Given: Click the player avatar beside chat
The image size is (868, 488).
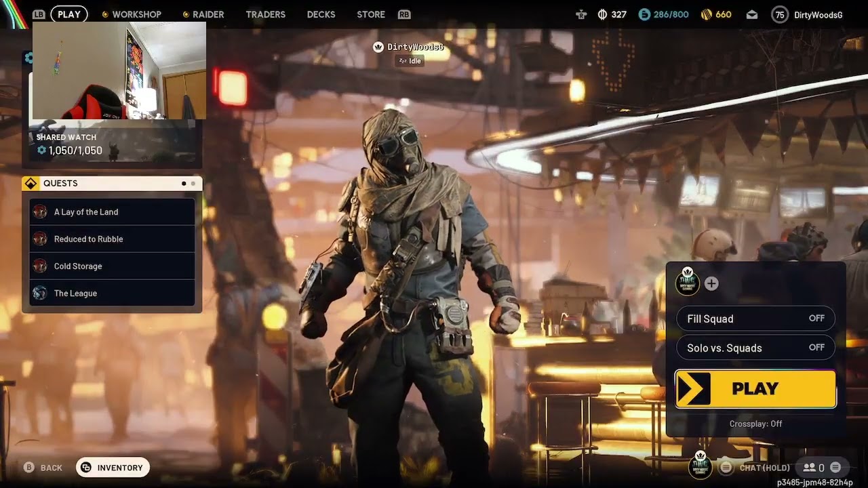Looking at the screenshot, I should pyautogui.click(x=701, y=466).
